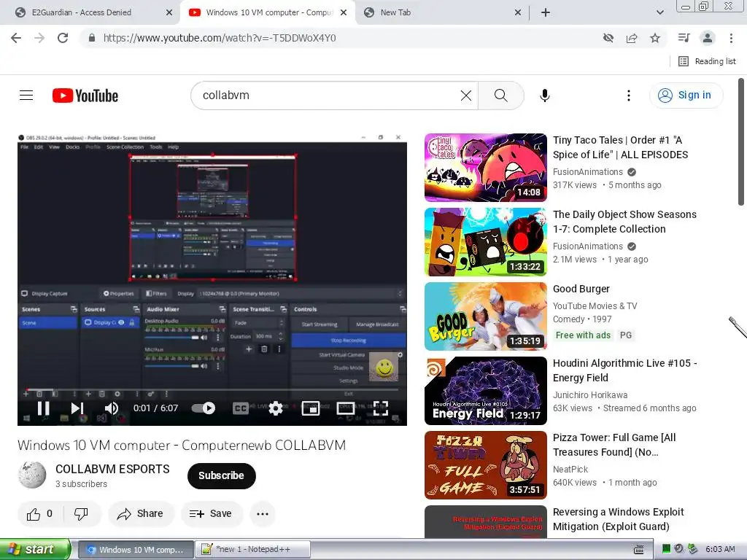Sign in to YouTube
Image resolution: width=747 pixels, height=560 pixels.
(x=686, y=96)
